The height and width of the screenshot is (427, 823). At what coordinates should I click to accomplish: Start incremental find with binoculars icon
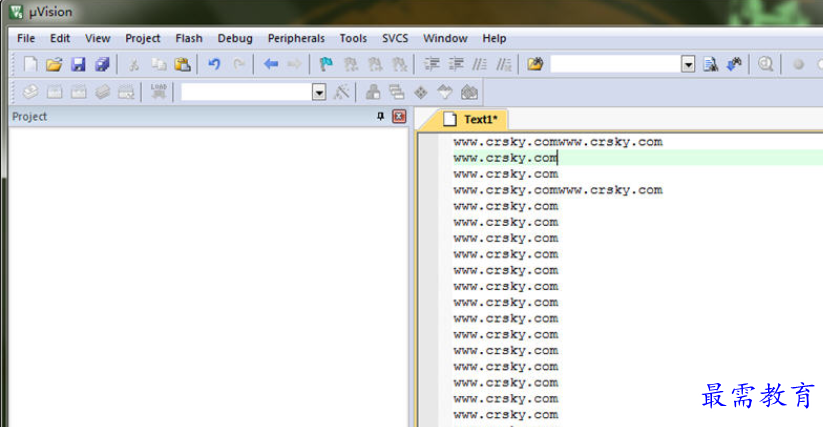pos(734,65)
